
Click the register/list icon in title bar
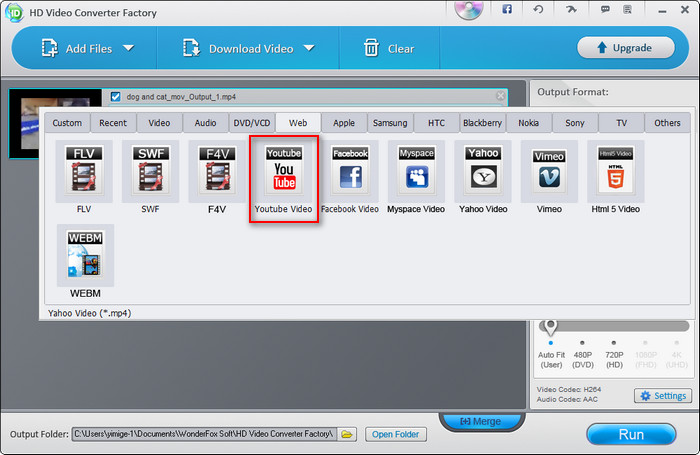[627, 9]
